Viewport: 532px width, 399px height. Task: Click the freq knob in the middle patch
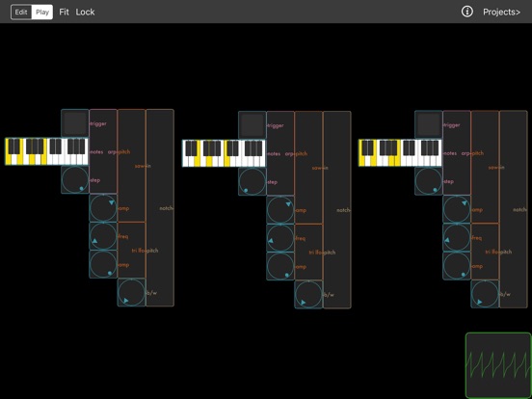[280, 238]
